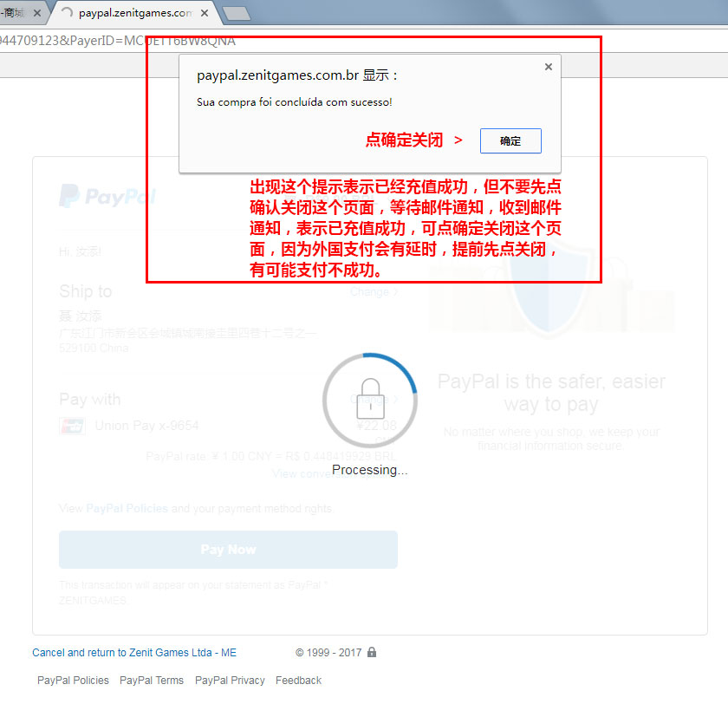
Task: Click the address bar URL field
Action: point(364,41)
